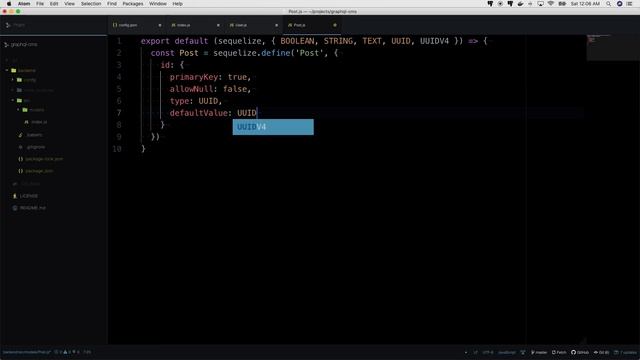Image resolution: width=640 pixels, height=360 pixels.
Task: Click the minimap preview in editor
Action: 612,48
